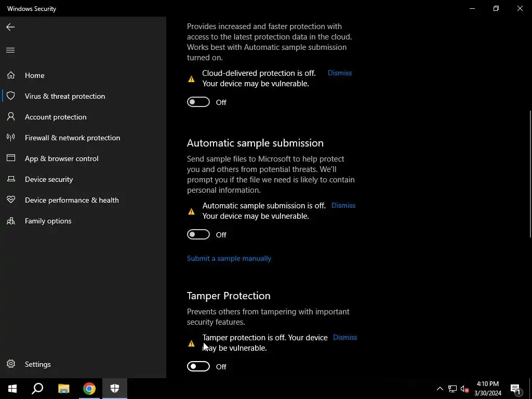Dismiss the Tamper protection warning
Screen dimensions: 532x399
coord(345,337)
